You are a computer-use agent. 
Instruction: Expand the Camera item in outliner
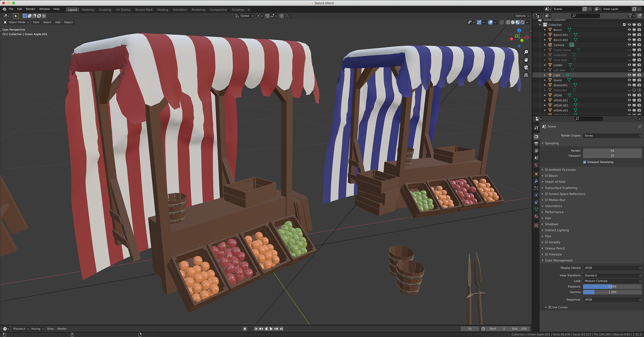click(545, 45)
